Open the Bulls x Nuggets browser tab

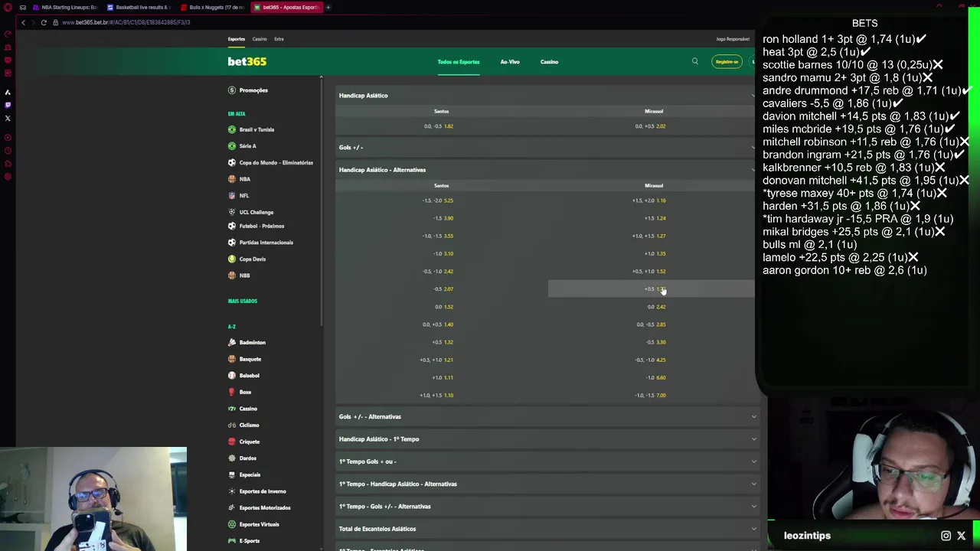(215, 8)
